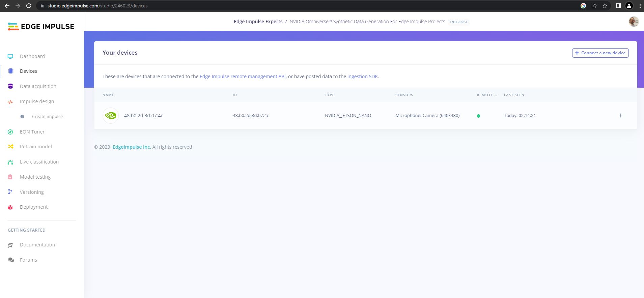The image size is (644, 298).
Task: Click the Today, 02:14:21 last seen value
Action: tap(520, 116)
